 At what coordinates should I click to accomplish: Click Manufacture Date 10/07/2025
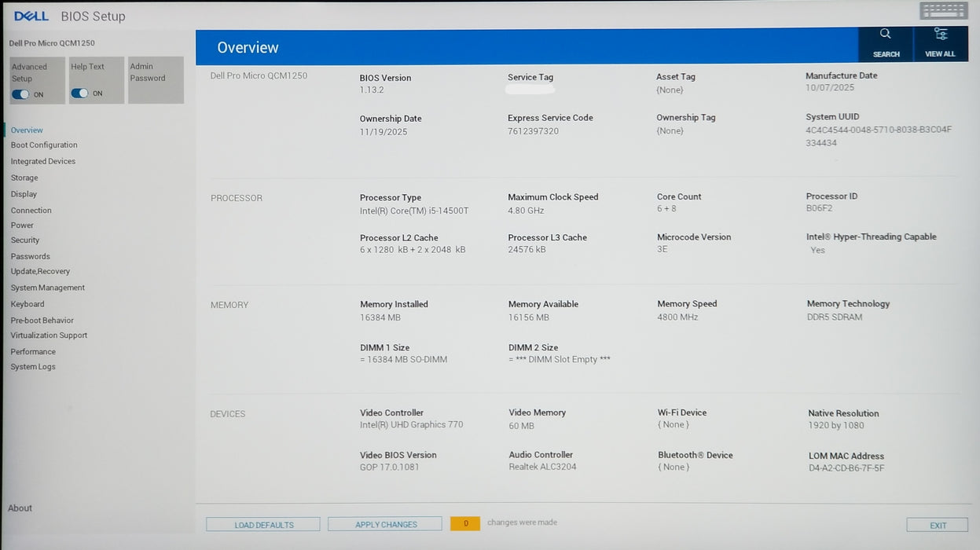830,88
